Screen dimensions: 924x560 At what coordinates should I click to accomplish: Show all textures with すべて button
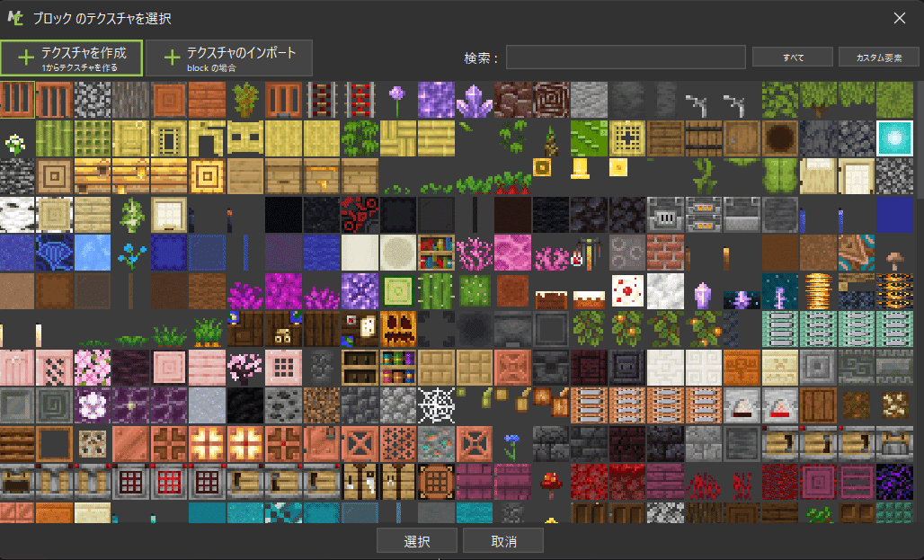(793, 58)
